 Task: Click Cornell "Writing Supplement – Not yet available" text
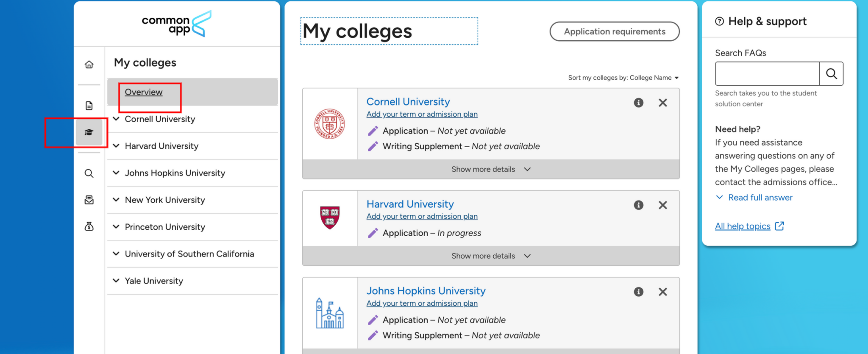tap(461, 146)
